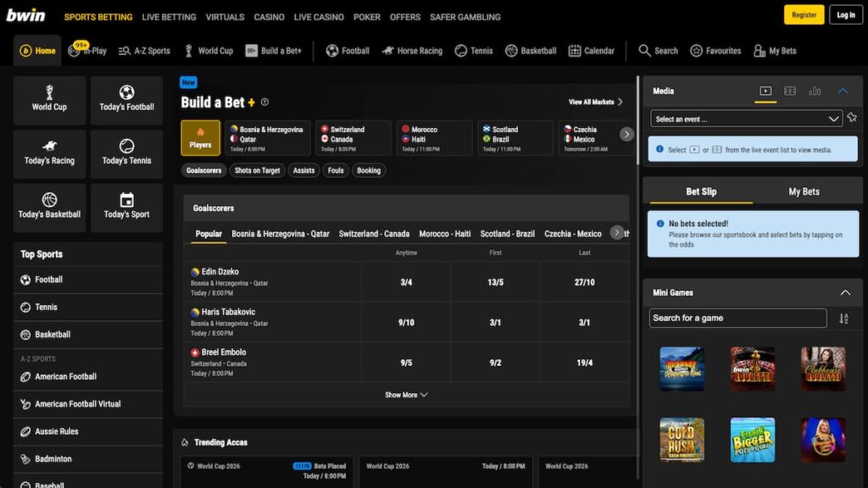Switch to the My Bets tab
This screenshot has width=868, height=488.
804,191
